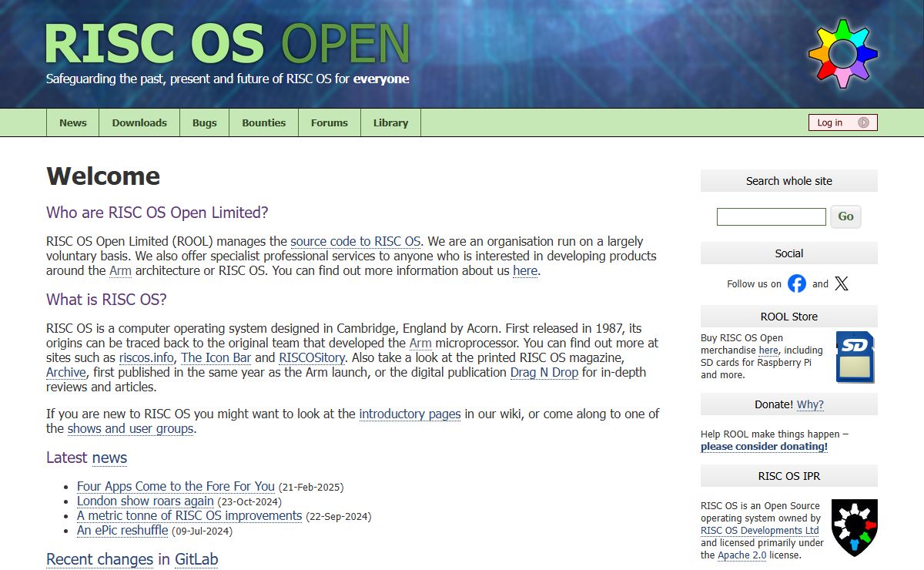Open RISC OS Developments Ltd link
Screen dimensions: 924x570
pyautogui.click(x=759, y=530)
